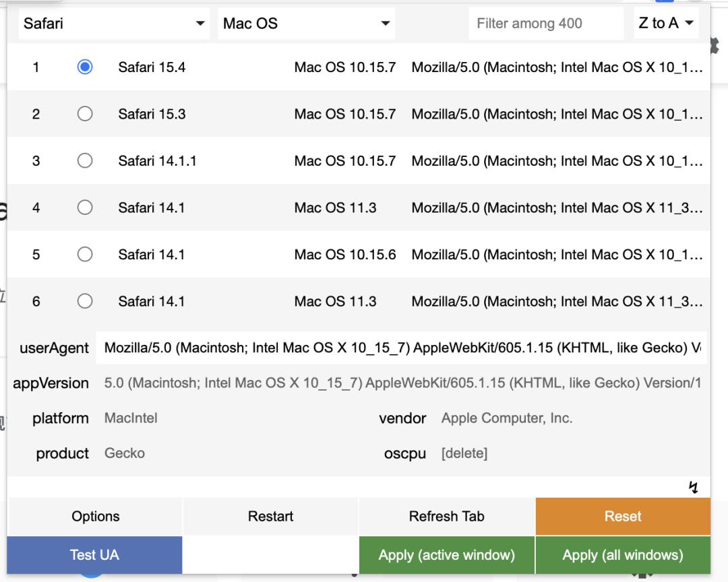
Task: Click the Filter among 400 search field
Action: click(x=545, y=24)
